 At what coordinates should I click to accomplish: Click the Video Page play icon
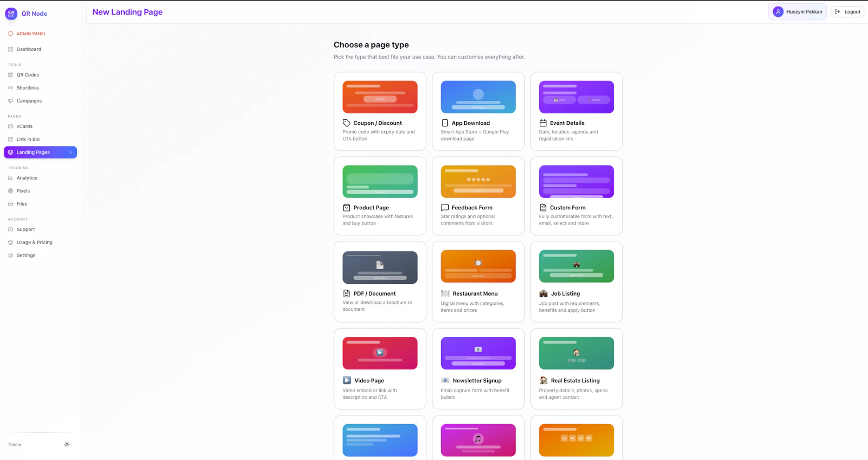pos(347,380)
